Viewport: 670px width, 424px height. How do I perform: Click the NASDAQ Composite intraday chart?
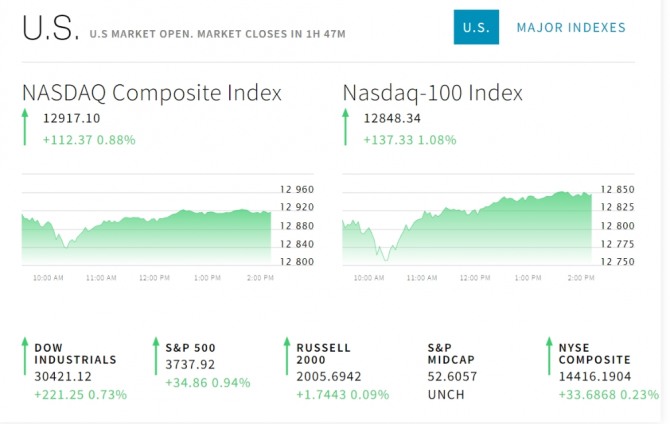pos(146,230)
